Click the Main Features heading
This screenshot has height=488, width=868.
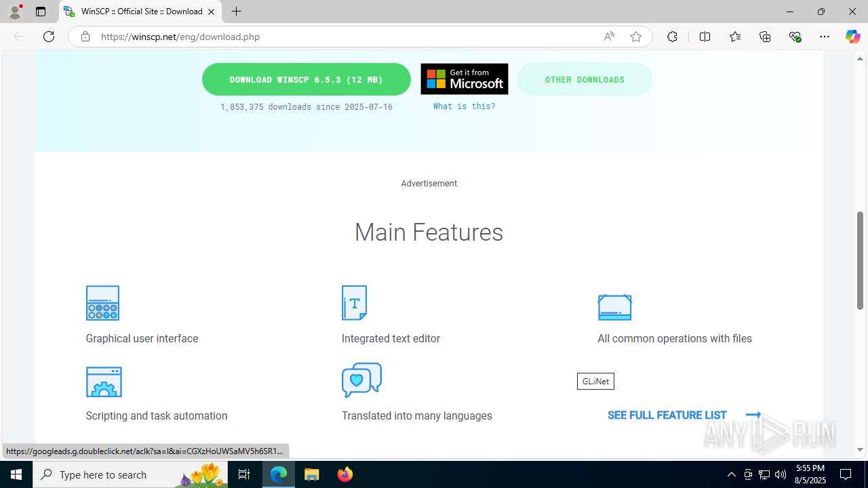tap(429, 232)
